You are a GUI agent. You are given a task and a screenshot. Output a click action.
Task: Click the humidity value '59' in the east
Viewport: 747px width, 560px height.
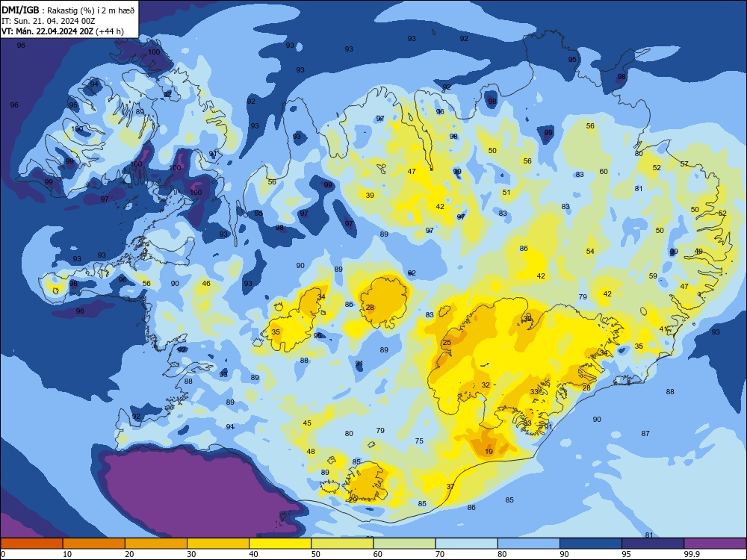(653, 276)
